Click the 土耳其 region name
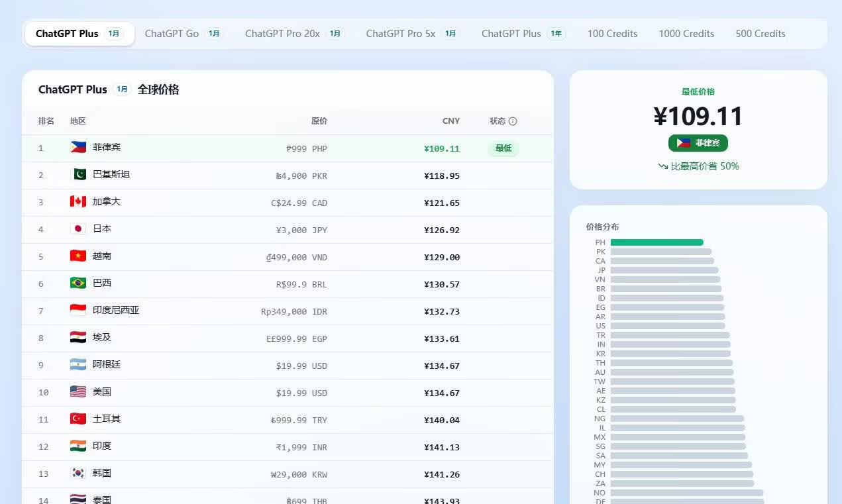This screenshot has height=504, width=842. pyautogui.click(x=107, y=419)
